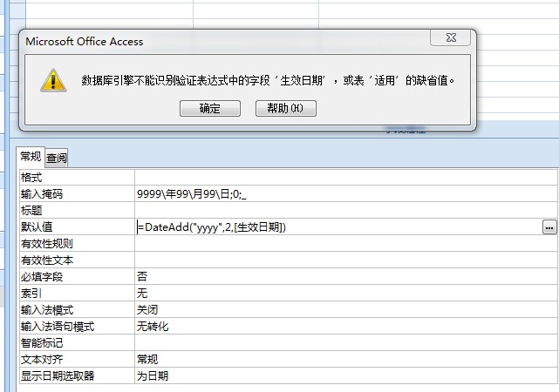Click the 确定 button in the dialog

coord(210,108)
